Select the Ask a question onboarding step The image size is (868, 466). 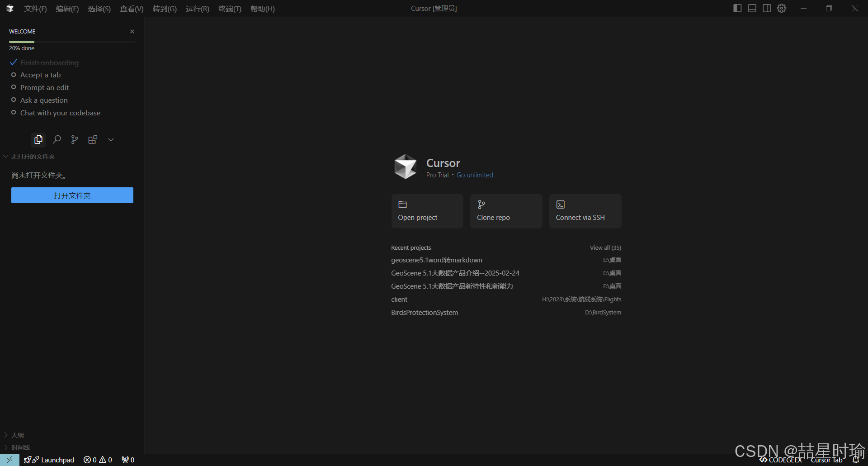(x=44, y=100)
